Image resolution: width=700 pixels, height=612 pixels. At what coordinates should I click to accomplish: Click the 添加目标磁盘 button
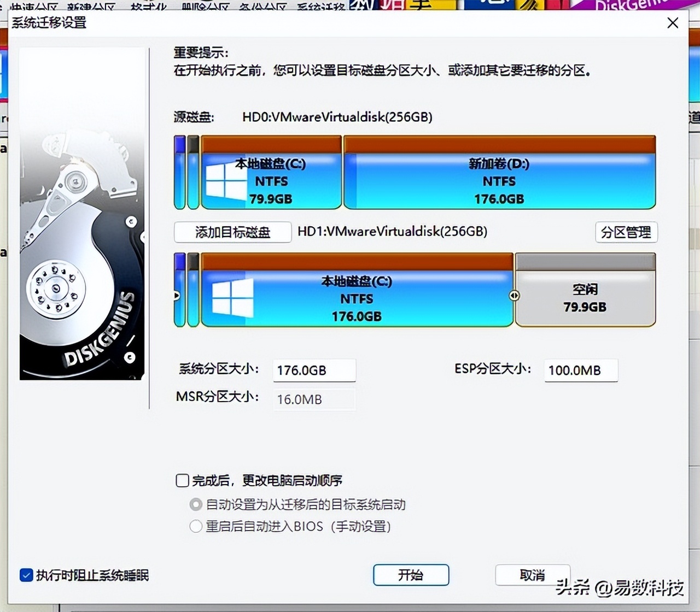click(x=232, y=232)
